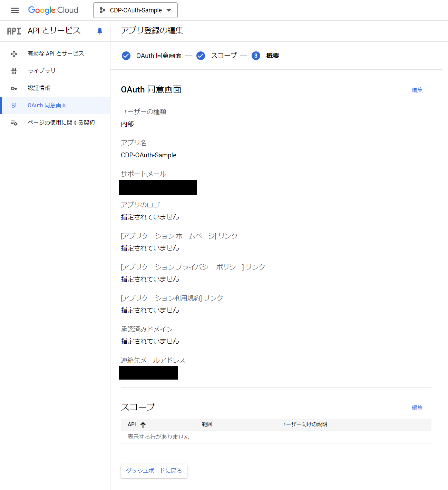Click the 内部 user type value
Screen dimensions: 448x490
127,124
